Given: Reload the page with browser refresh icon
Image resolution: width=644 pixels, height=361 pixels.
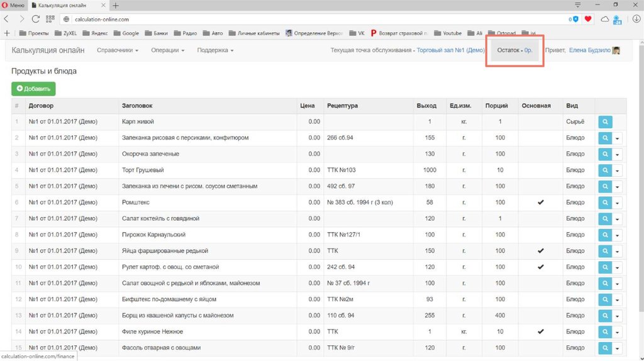Looking at the screenshot, I should (36, 19).
